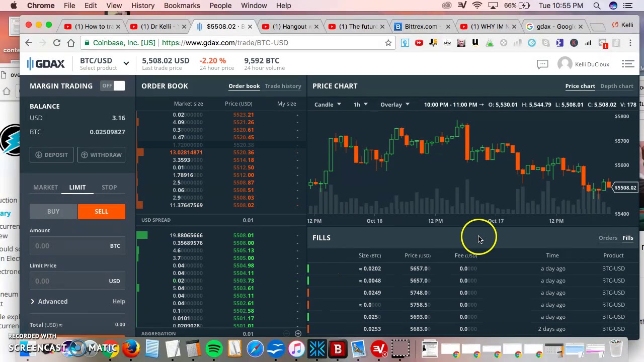Screen dimensions: 644x362
Task: Click the plus icon beside Aggregation
Action: 298,334
